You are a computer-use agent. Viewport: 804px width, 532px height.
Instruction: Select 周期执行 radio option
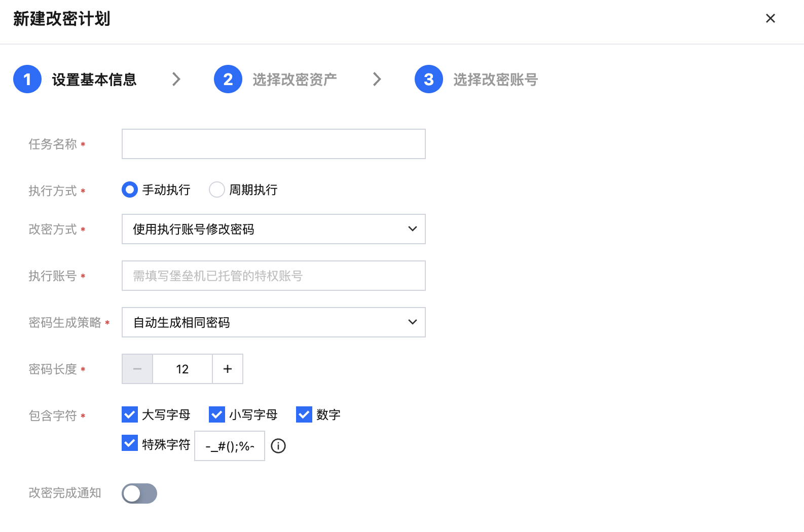217,189
